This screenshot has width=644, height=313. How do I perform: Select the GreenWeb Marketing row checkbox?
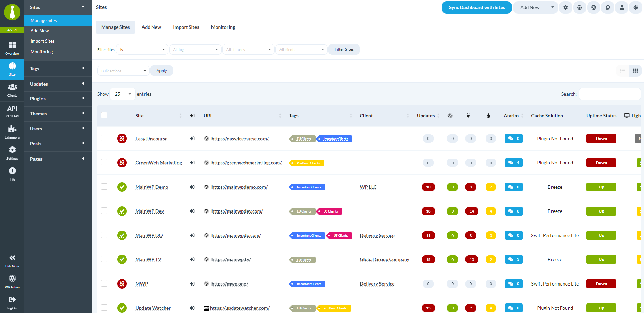point(104,162)
